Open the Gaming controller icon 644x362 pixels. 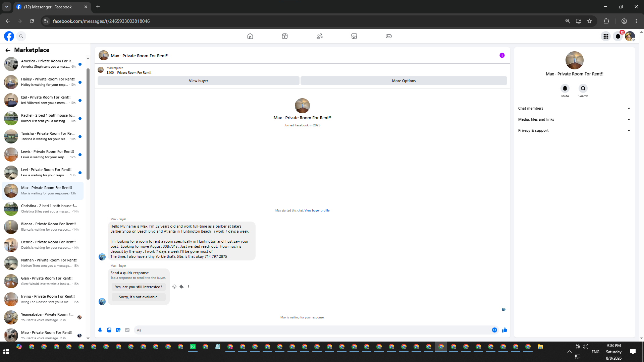(389, 36)
